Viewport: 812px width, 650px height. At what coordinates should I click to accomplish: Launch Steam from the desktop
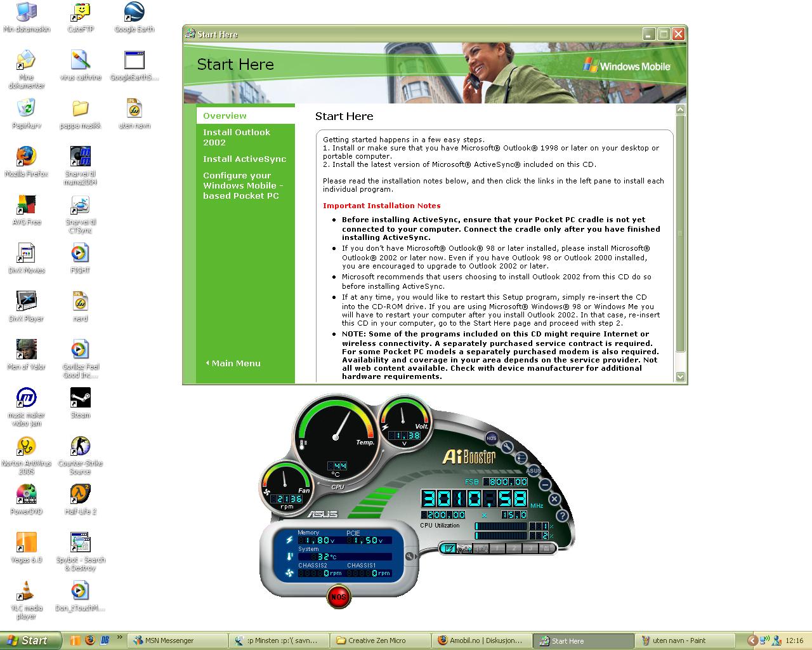coord(80,403)
